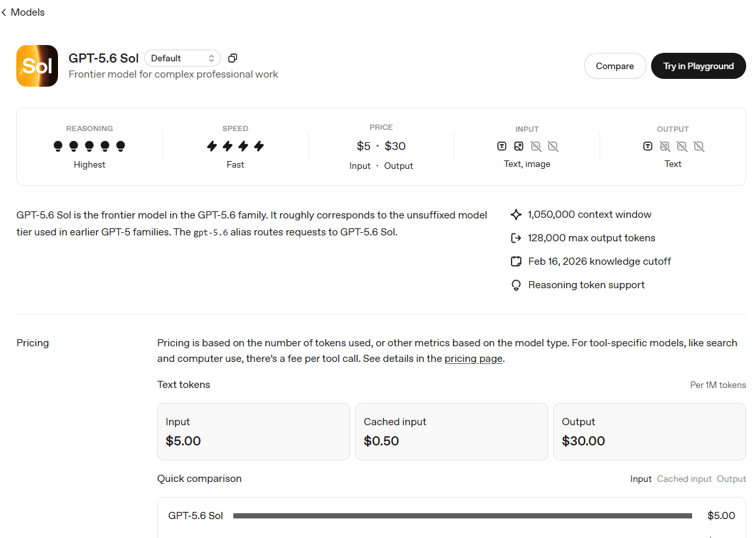Click the max output tokens arrow icon
756x538 pixels.
(x=516, y=238)
